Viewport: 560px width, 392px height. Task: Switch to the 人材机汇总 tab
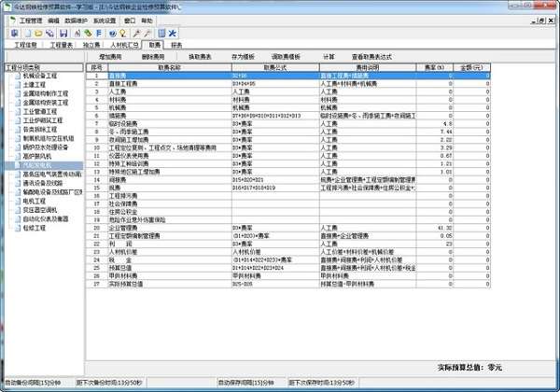(124, 45)
